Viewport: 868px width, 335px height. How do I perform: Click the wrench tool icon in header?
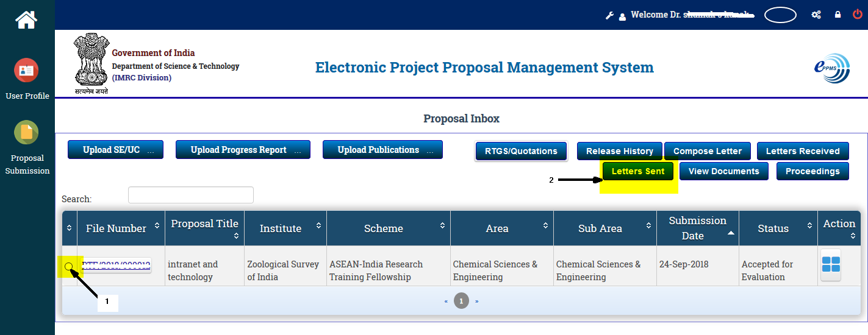pyautogui.click(x=609, y=15)
